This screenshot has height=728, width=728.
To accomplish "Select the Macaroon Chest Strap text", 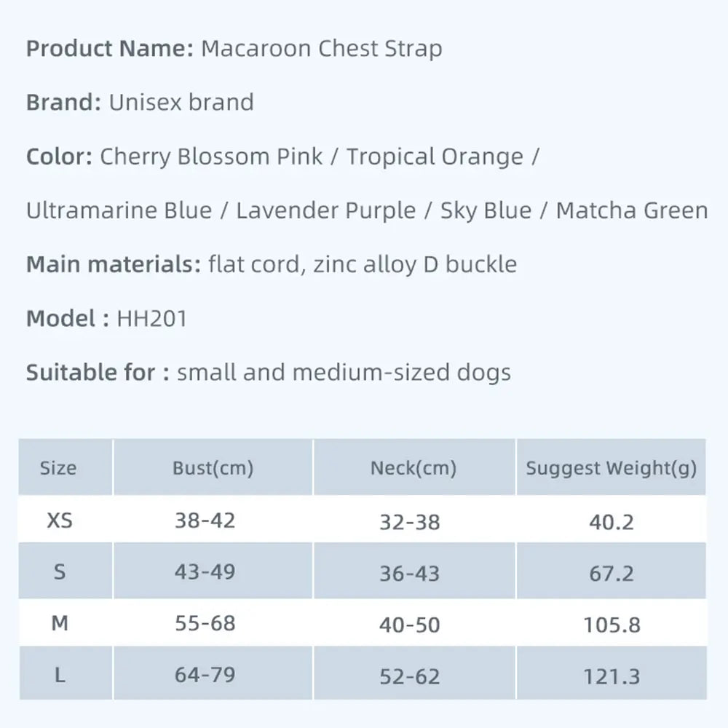I will click(x=321, y=49).
